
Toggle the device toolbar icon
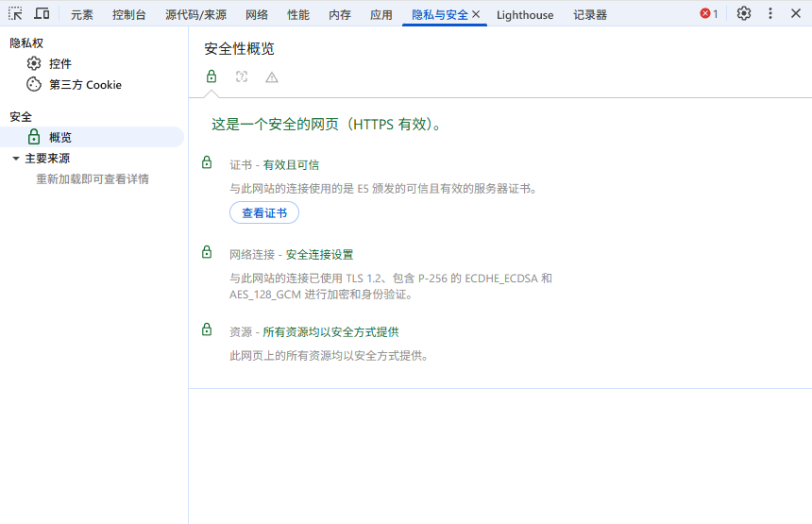coord(42,13)
